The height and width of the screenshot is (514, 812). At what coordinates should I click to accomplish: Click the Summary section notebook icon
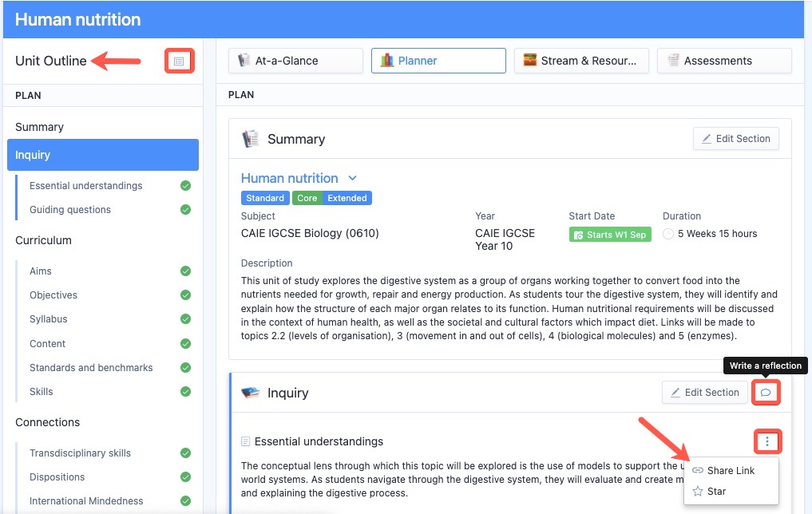250,139
